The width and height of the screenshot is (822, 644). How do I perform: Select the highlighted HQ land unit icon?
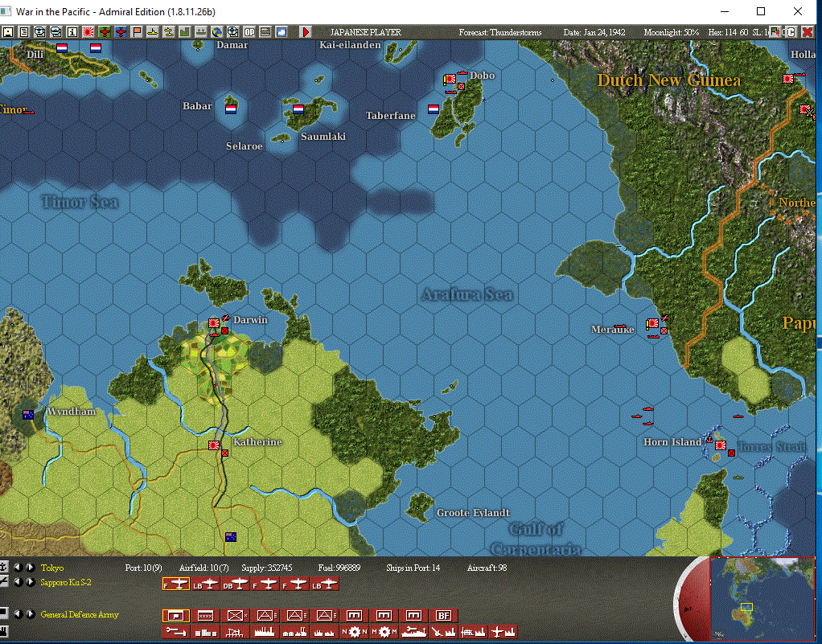pyautogui.click(x=176, y=615)
